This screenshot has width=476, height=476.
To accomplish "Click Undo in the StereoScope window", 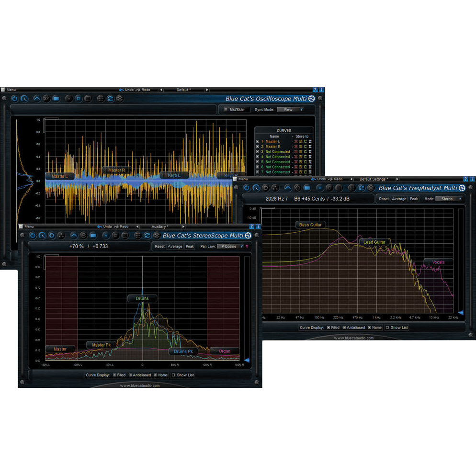I will [104, 227].
